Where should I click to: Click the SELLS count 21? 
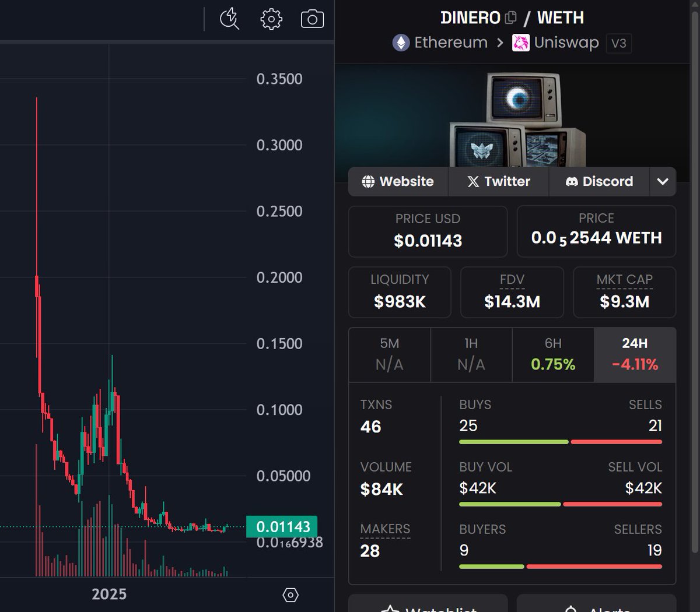[x=655, y=425]
